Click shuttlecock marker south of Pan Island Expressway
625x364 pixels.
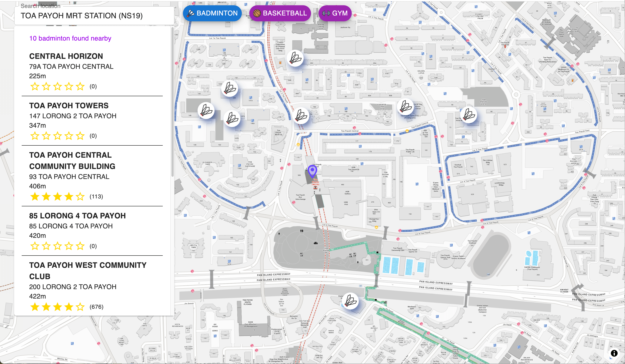[x=351, y=301]
